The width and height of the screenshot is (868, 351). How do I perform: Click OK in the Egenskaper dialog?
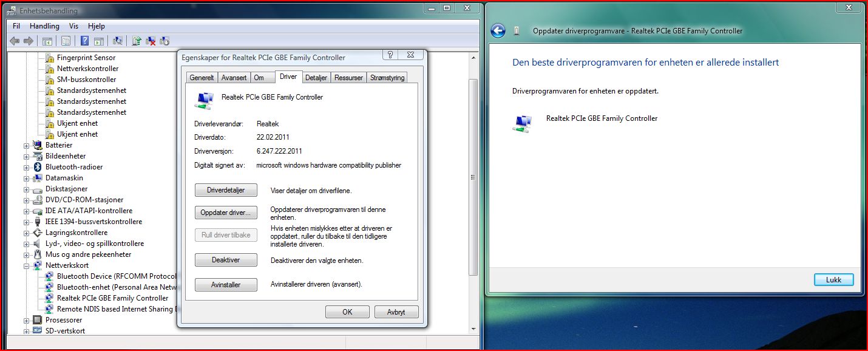click(x=347, y=312)
